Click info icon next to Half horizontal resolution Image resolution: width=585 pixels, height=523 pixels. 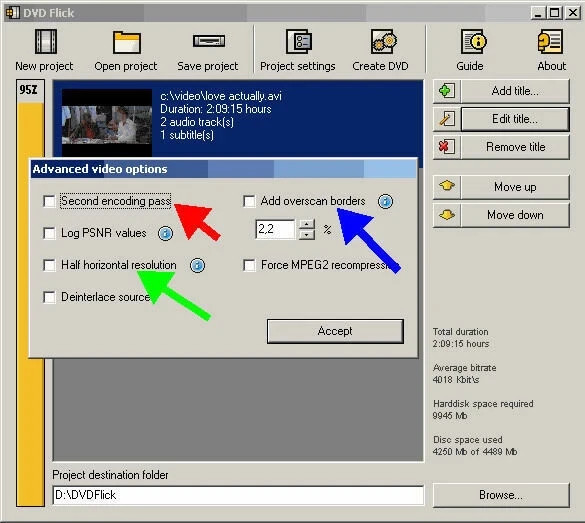tap(197, 266)
